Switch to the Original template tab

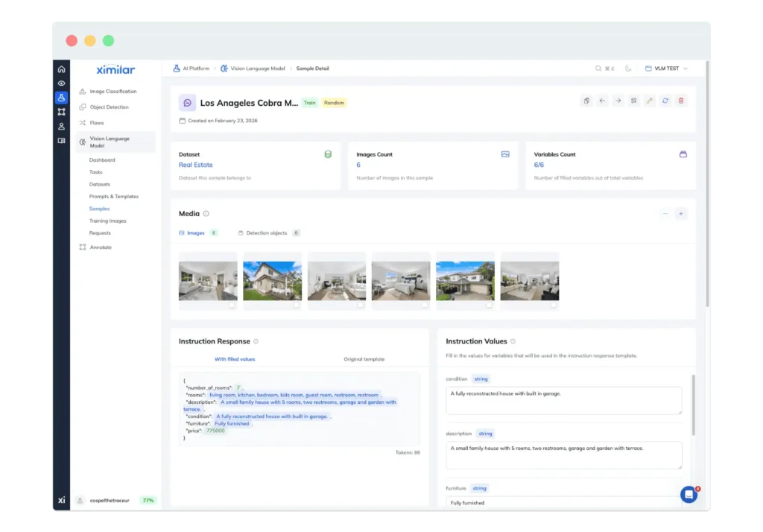pyautogui.click(x=364, y=359)
